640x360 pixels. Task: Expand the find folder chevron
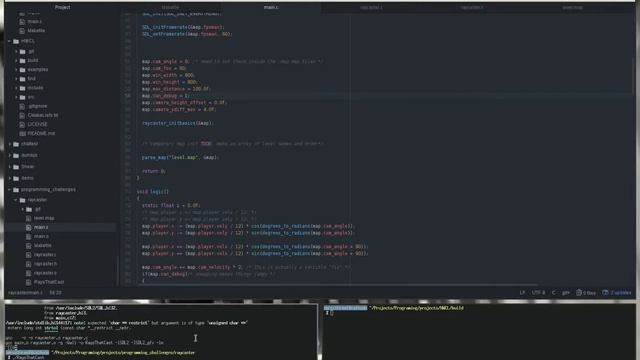pyautogui.click(x=16, y=79)
